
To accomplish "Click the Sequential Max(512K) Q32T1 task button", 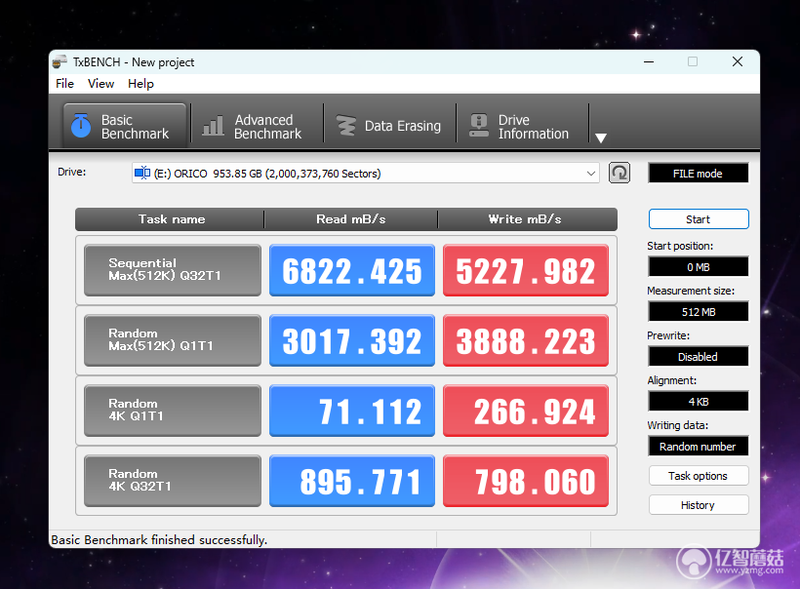I will (x=172, y=270).
